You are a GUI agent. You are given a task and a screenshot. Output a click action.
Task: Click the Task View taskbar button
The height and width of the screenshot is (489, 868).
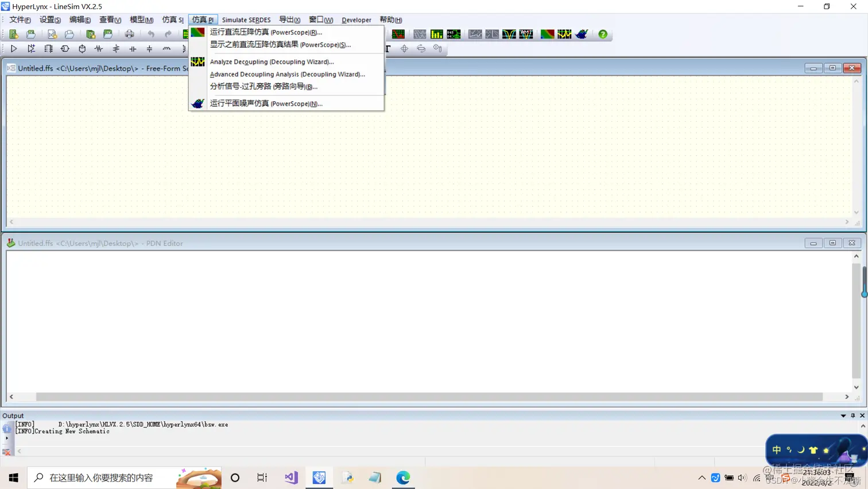(262, 478)
